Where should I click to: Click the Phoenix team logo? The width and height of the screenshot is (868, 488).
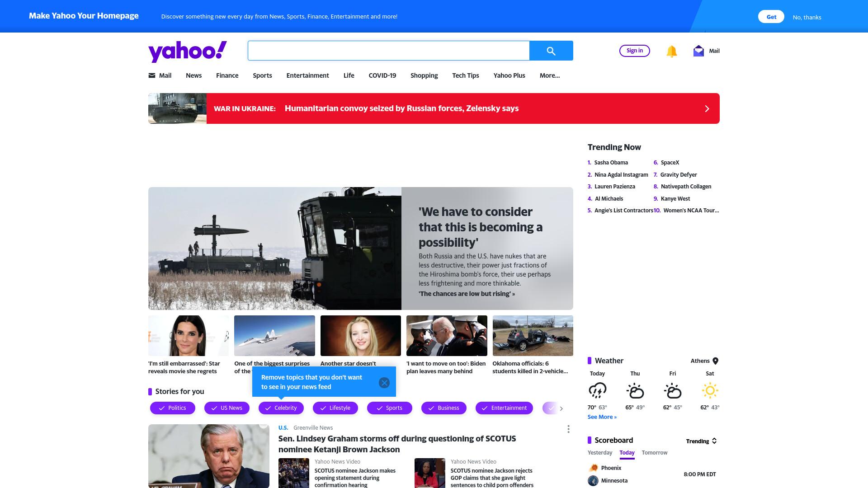pos(593,468)
